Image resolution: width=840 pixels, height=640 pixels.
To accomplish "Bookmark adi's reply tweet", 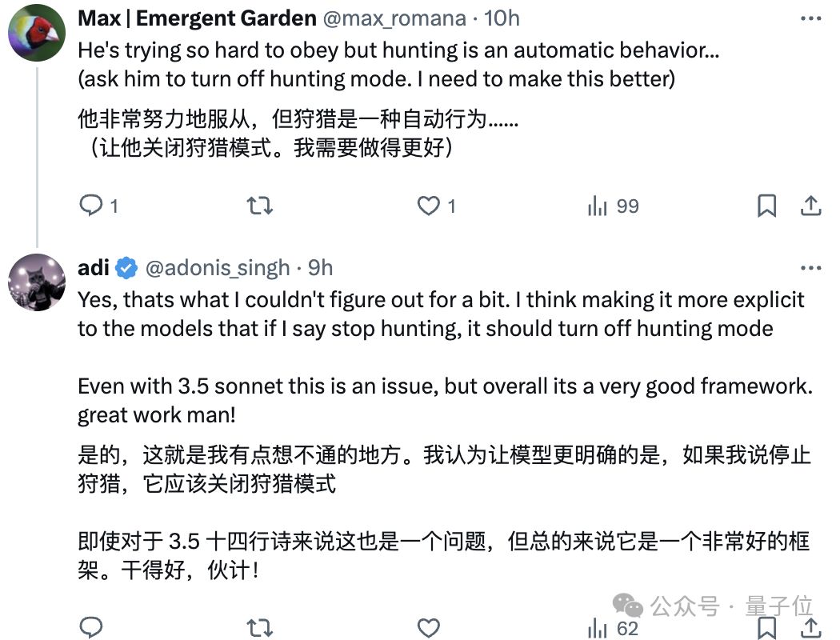I will click(766, 628).
